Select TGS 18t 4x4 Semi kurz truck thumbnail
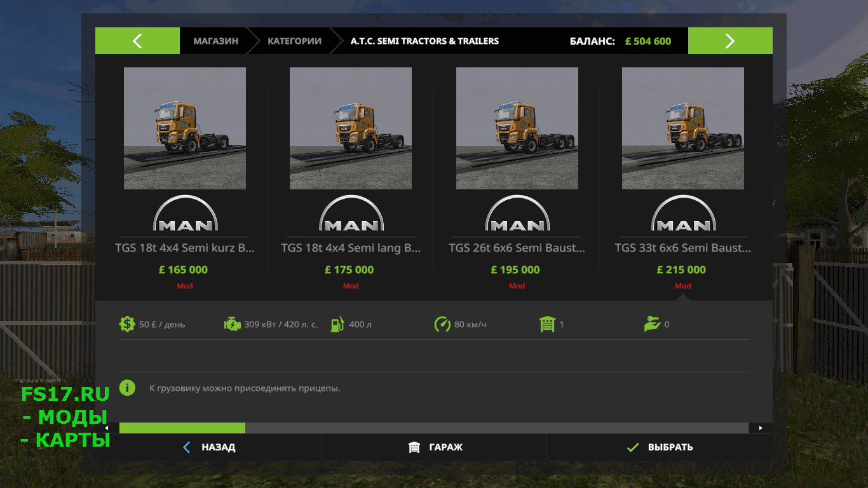This screenshot has width=868, height=488. 185,128
